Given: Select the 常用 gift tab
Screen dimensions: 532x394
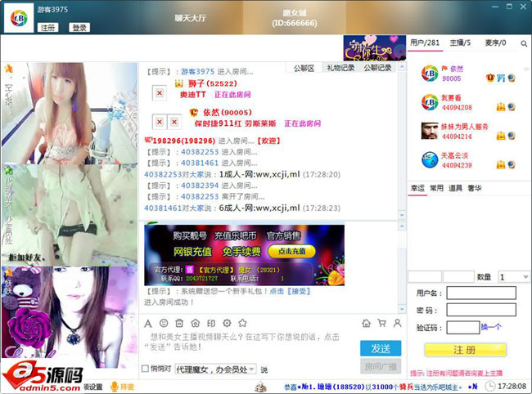Looking at the screenshot, I should point(437,188).
